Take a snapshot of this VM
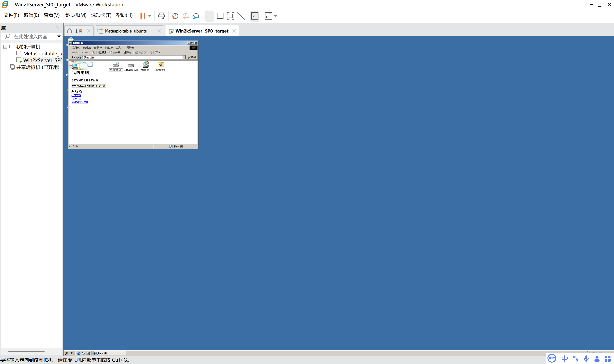This screenshot has width=614, height=364. click(x=175, y=16)
